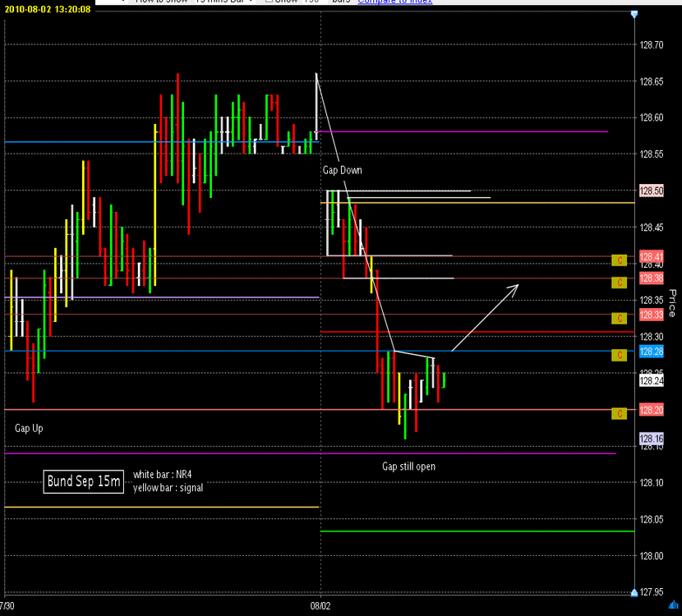Select the lavender 128.16 price tag

tap(651, 439)
